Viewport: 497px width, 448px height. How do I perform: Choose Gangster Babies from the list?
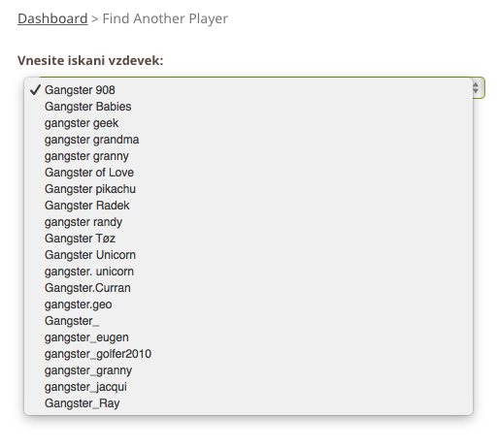click(248, 107)
